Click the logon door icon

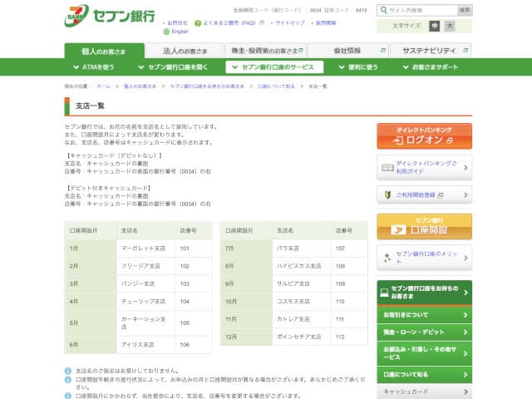pos(398,140)
